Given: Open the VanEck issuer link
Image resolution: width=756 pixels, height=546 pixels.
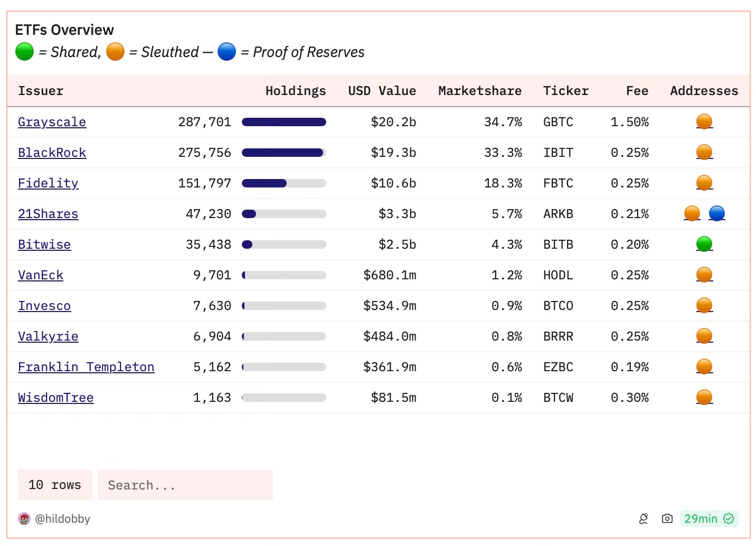Looking at the screenshot, I should point(41,275).
